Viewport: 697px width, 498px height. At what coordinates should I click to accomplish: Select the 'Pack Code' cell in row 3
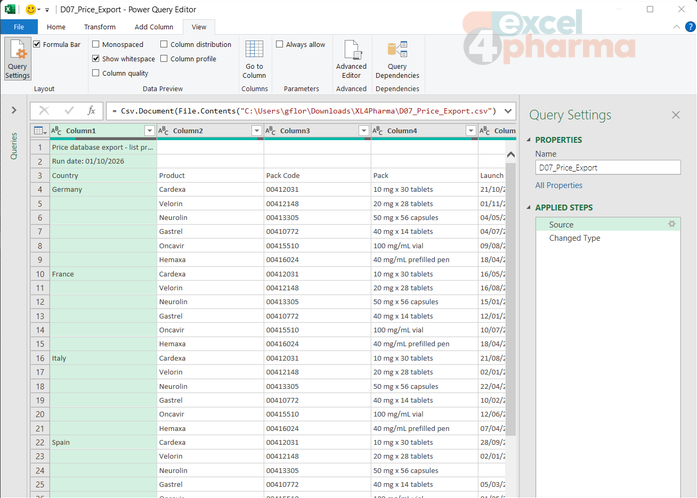tap(317, 175)
